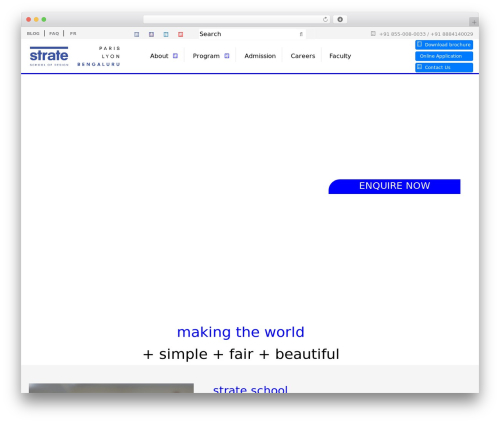The width and height of the screenshot is (500, 423).
Task: Click the light blue social media icon
Action: [x=166, y=34]
